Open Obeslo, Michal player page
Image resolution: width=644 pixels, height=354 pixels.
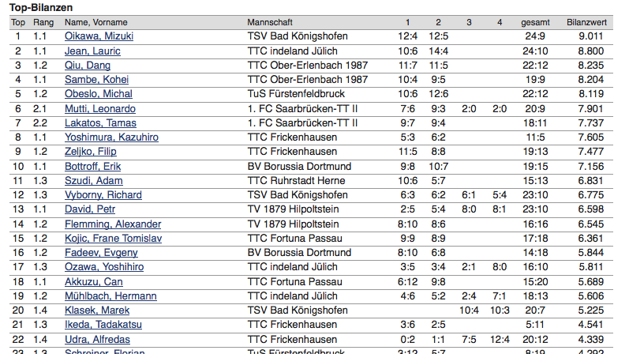tap(99, 94)
